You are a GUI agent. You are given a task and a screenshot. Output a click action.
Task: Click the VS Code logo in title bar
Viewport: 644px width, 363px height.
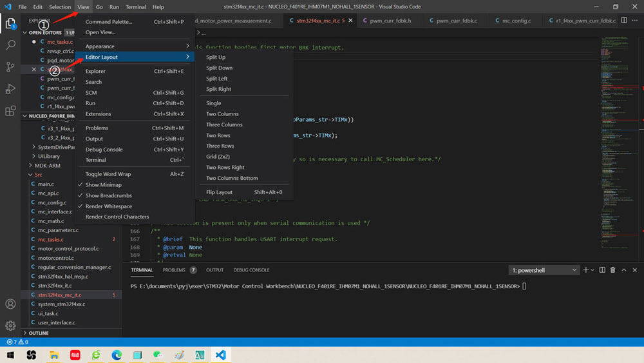click(8, 6)
